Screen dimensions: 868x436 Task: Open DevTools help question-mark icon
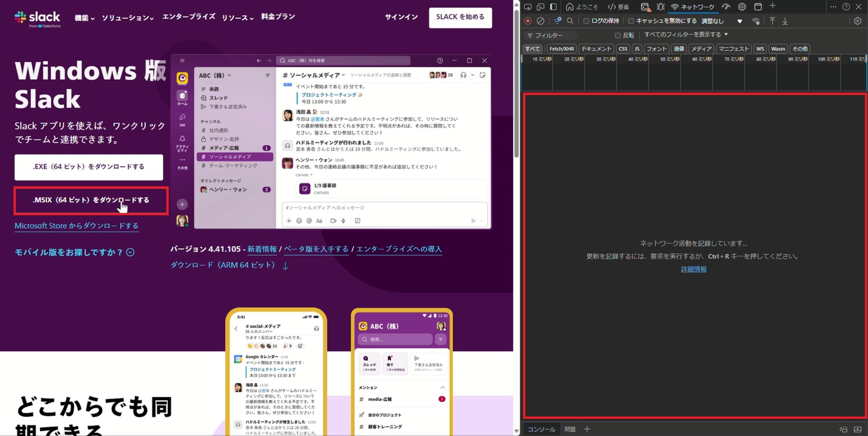(x=846, y=7)
